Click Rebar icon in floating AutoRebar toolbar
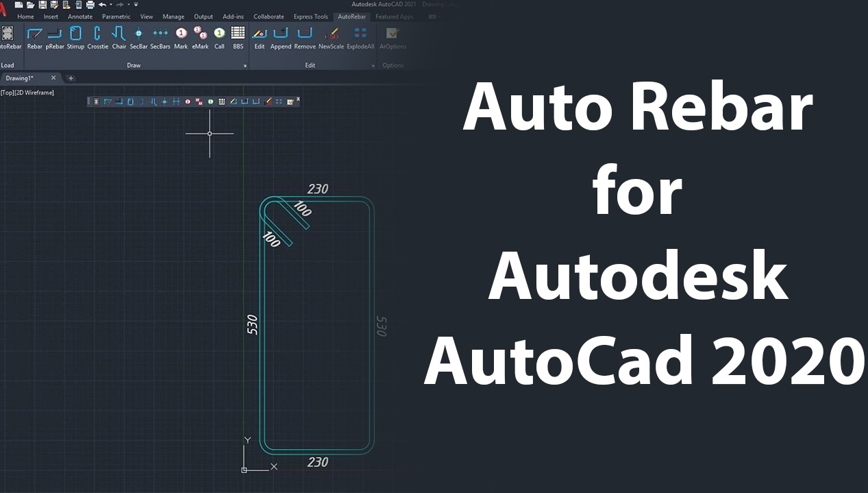Viewport: 868px width, 493px height. 108,101
